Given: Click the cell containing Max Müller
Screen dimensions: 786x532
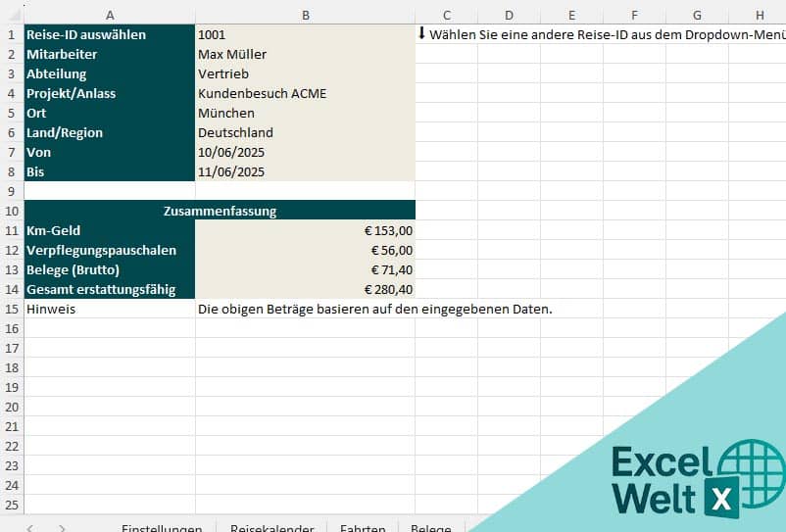Looking at the screenshot, I should tap(305, 54).
